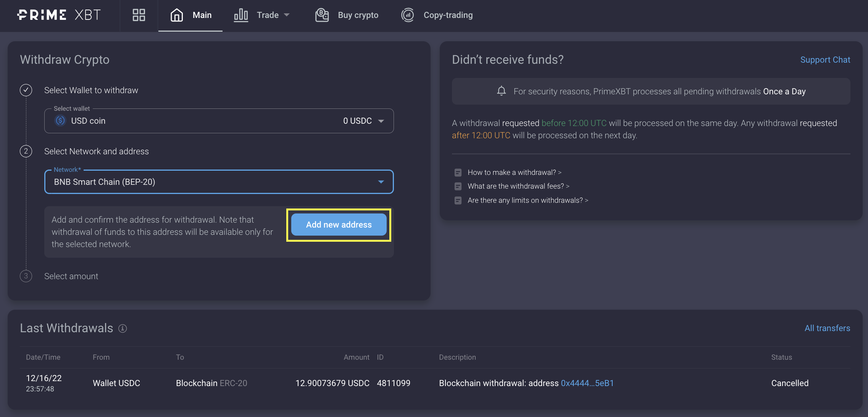Screen dimensions: 868x417
Task: Click the Buy crypto wallet icon
Action: pos(322,15)
